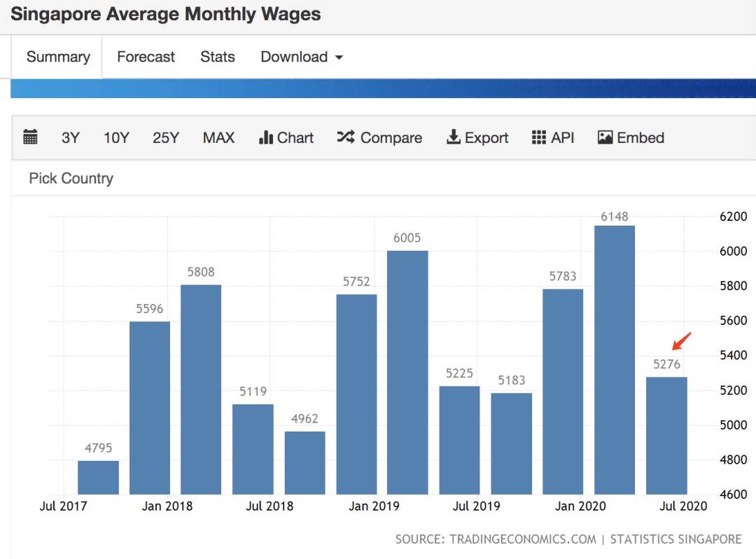Open the Forecast tab
This screenshot has height=559, width=756.
coord(146,57)
